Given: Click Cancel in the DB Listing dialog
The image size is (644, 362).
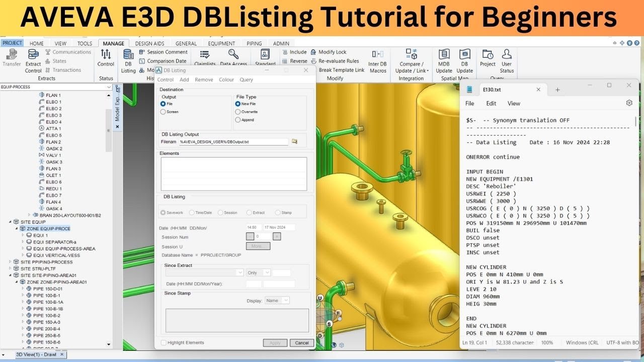Looking at the screenshot, I should (302, 343).
